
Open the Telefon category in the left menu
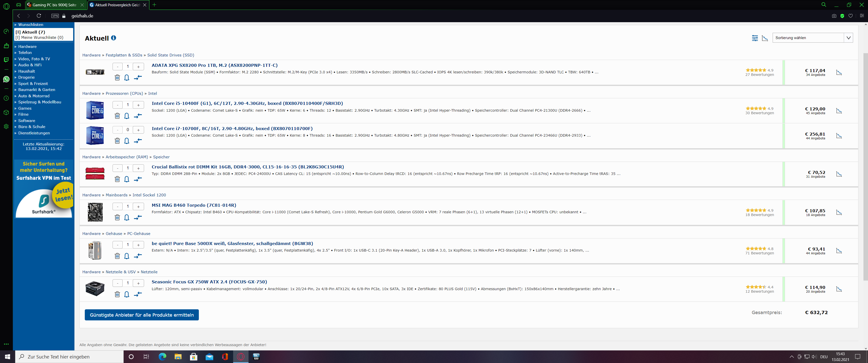tap(25, 52)
